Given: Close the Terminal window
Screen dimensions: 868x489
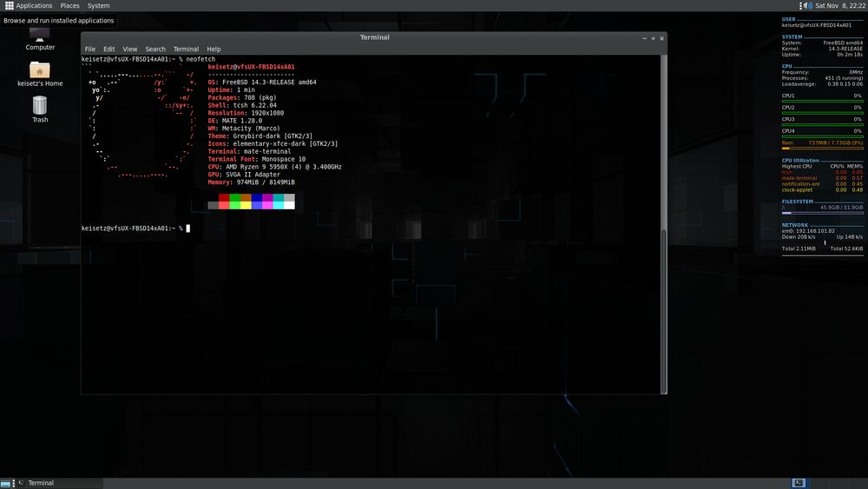Looking at the screenshot, I should click(661, 38).
